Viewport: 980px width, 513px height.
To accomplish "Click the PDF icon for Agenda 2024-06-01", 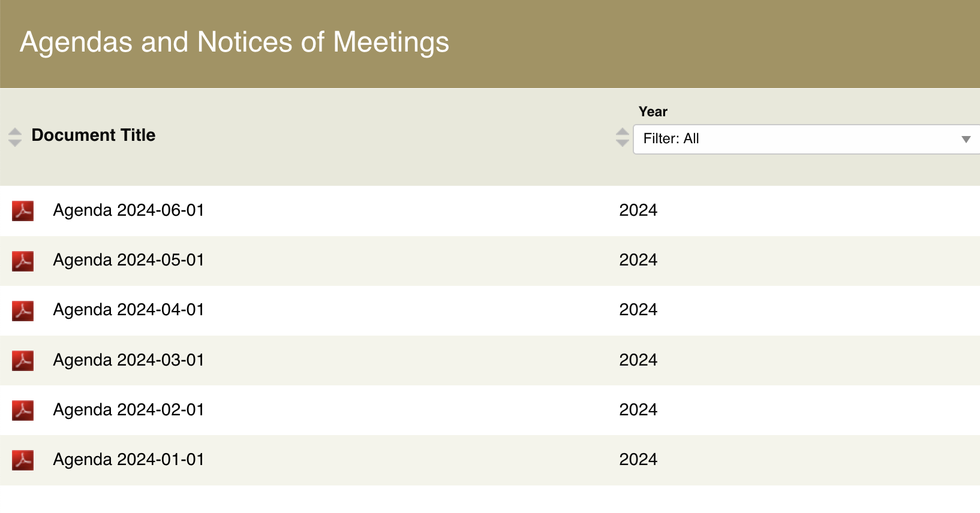I will tap(23, 211).
